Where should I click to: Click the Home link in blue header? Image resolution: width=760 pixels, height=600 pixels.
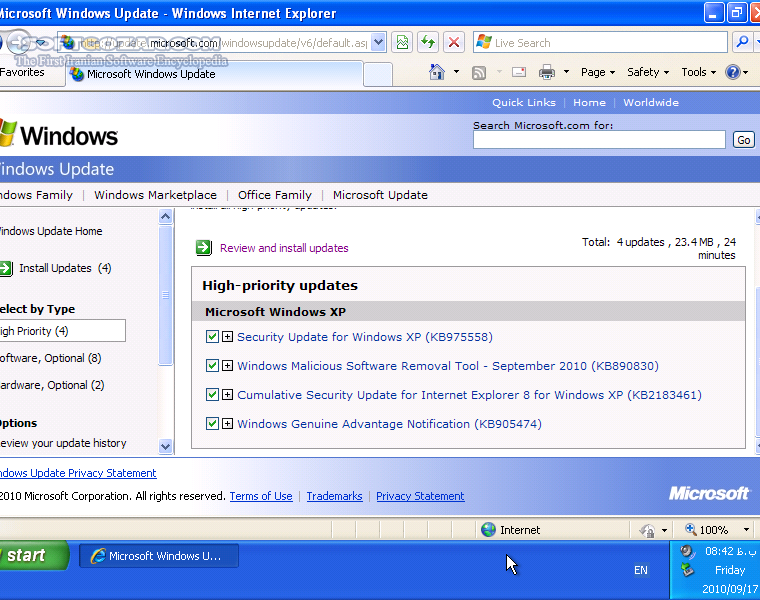click(589, 102)
